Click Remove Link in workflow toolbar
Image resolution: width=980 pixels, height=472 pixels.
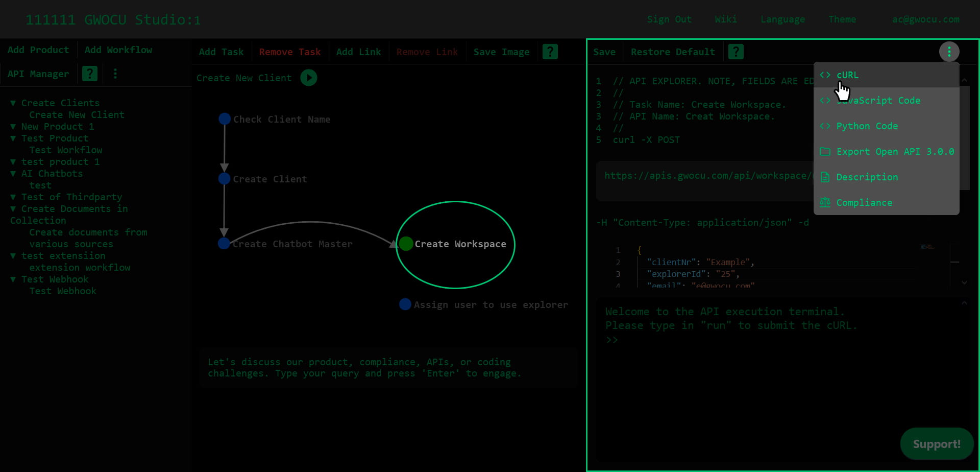[427, 52]
